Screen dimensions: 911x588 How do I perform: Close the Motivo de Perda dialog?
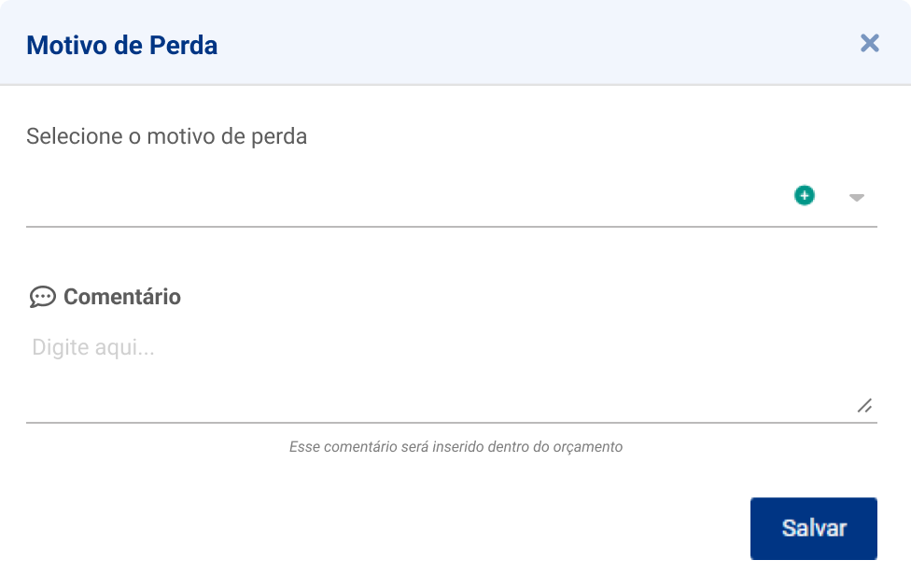[870, 43]
